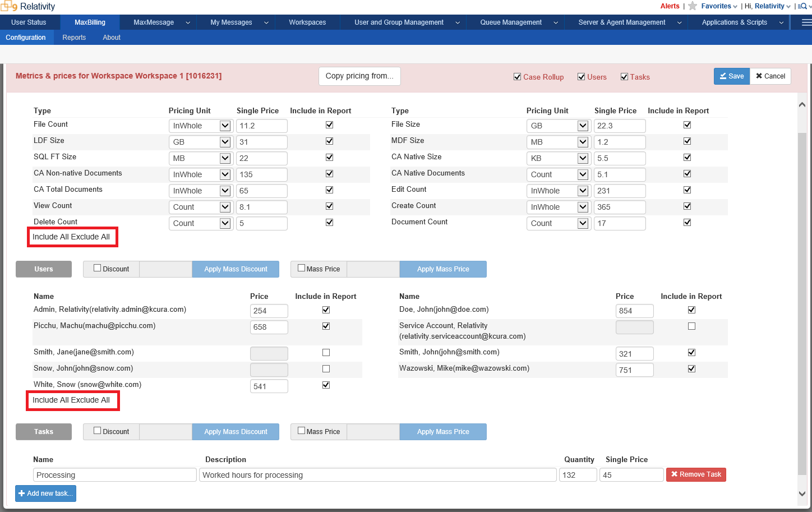This screenshot has height=512, width=812.
Task: Open the MaxBilling tab
Action: (90, 22)
